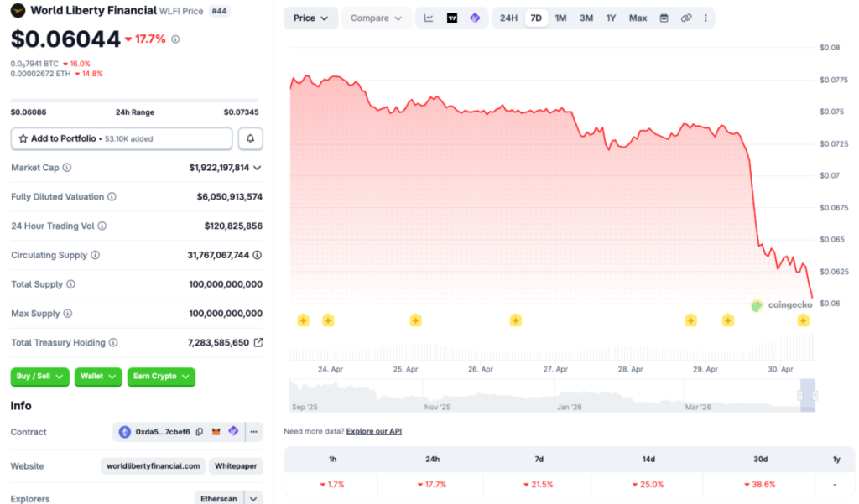Set chart range to Max
This screenshot has height=504, width=859.
(638, 18)
